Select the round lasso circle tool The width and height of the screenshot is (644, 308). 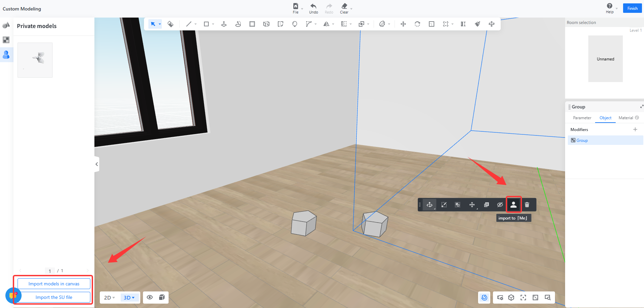pos(295,24)
